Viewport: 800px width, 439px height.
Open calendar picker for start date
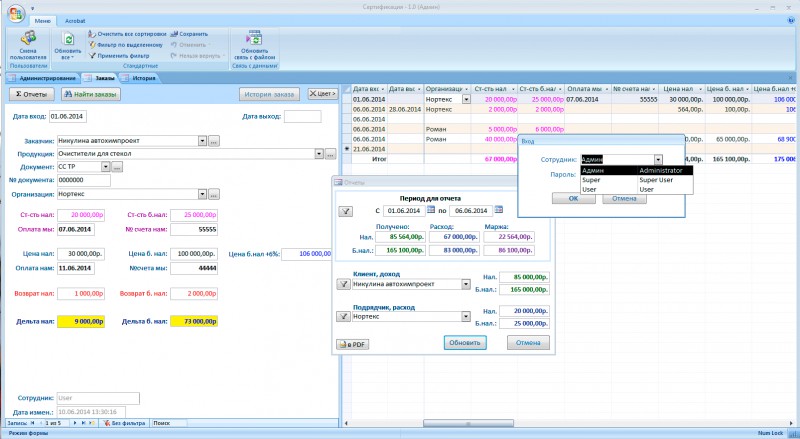click(x=431, y=210)
